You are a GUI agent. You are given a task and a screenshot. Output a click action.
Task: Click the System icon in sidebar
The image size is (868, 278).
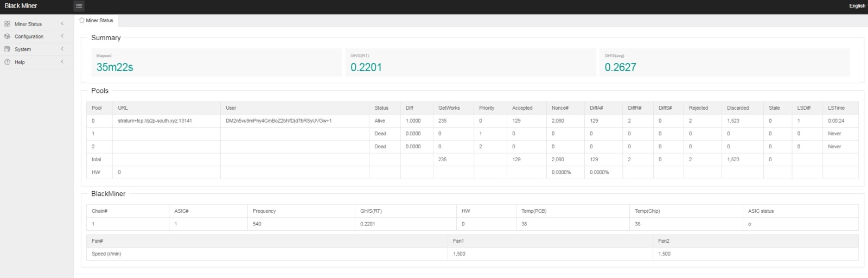pyautogui.click(x=7, y=49)
